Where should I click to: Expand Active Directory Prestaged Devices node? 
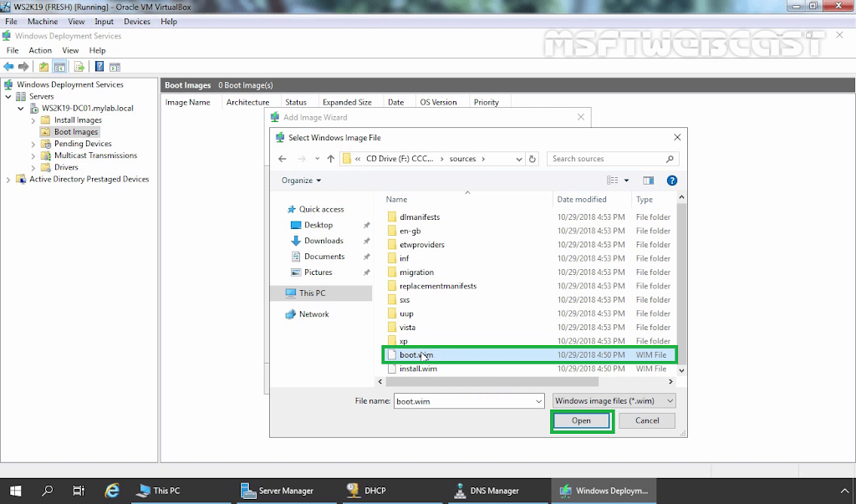tap(8, 180)
